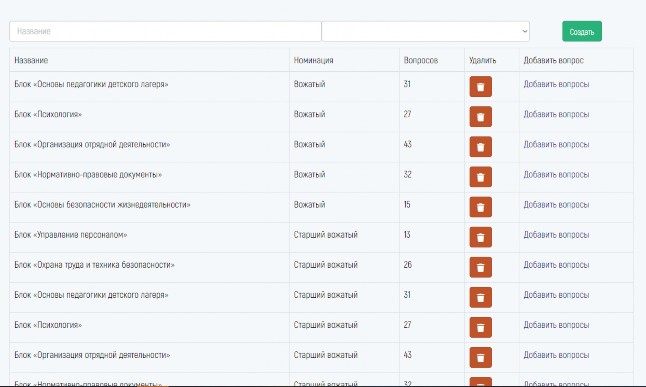
Task: Select the name «Управление персоналом» cell
Action: [70, 235]
